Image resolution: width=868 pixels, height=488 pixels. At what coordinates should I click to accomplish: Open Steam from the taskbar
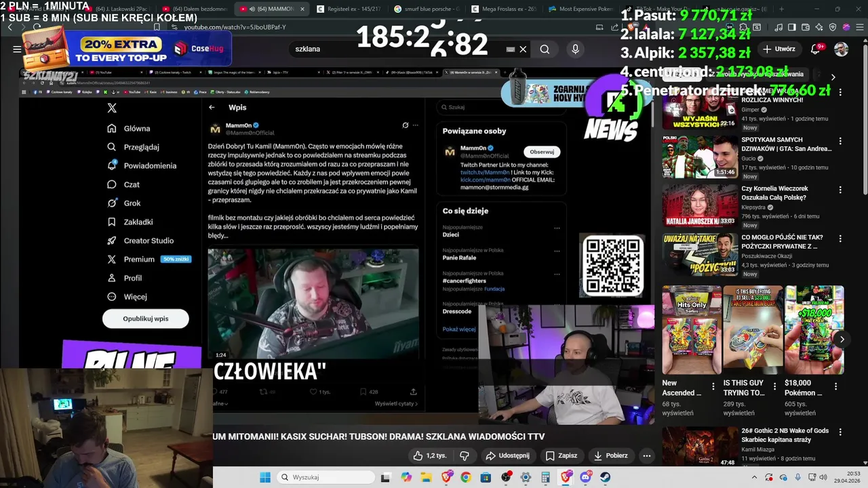point(605,477)
